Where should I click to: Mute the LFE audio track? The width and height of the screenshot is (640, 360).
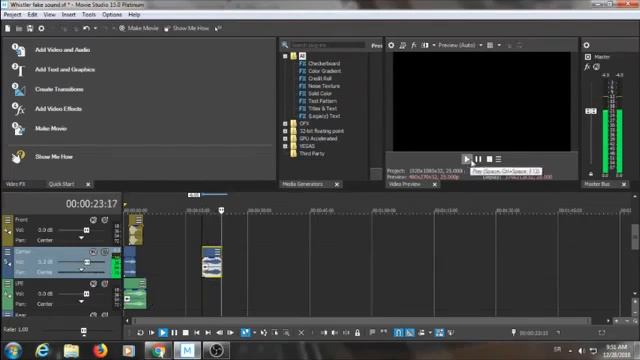pos(93,284)
